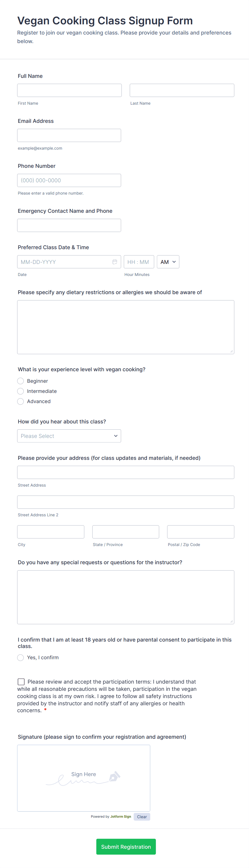Focus the Phone Number field
The height and width of the screenshot is (868, 249).
[69, 180]
